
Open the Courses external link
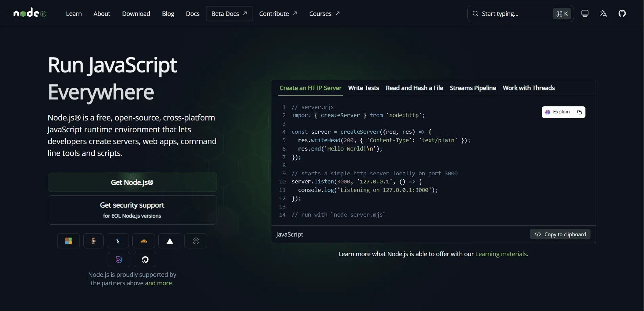point(324,14)
